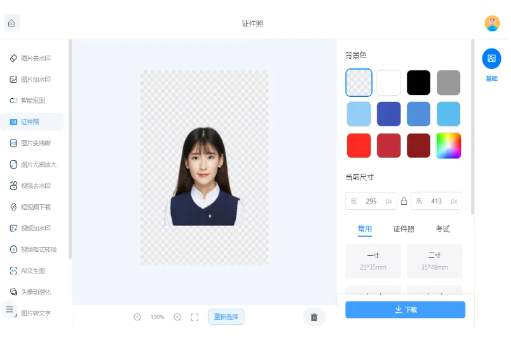Fit image to screen with fullscreen icon
The height and width of the screenshot is (362, 511).
195,317
